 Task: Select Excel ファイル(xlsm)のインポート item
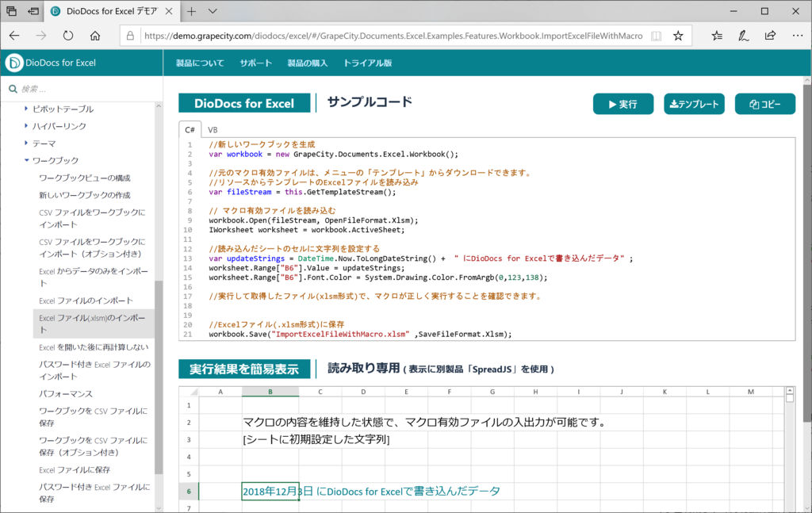click(94, 324)
